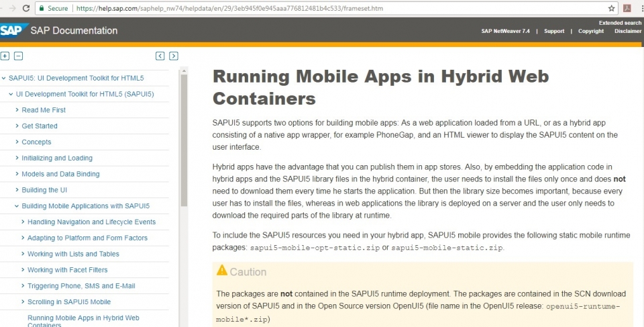Click the expand all plus icon
The width and height of the screenshot is (644, 327).
5,56
